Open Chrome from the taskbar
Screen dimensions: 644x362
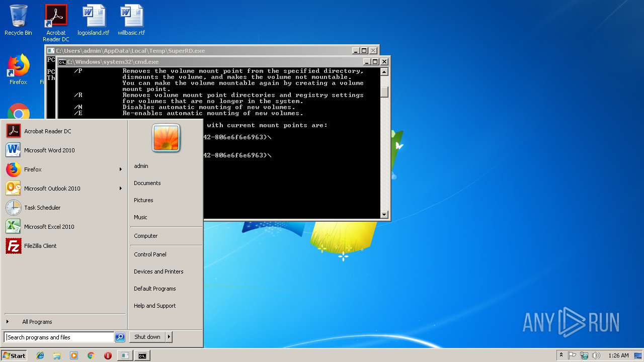[91, 355]
